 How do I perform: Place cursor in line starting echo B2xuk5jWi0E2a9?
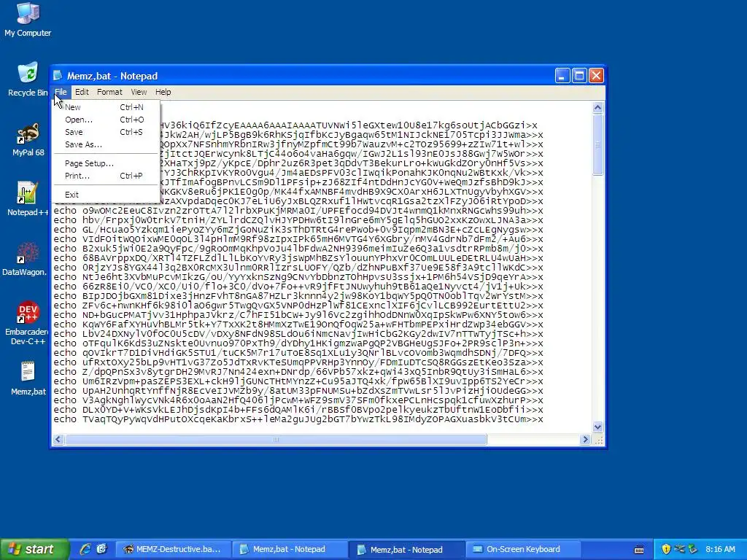(298, 249)
